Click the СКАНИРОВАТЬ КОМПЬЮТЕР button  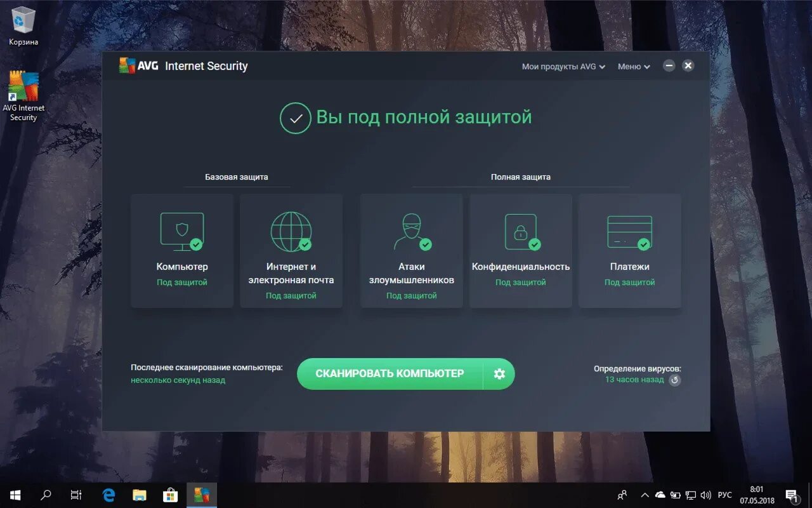pyautogui.click(x=390, y=374)
